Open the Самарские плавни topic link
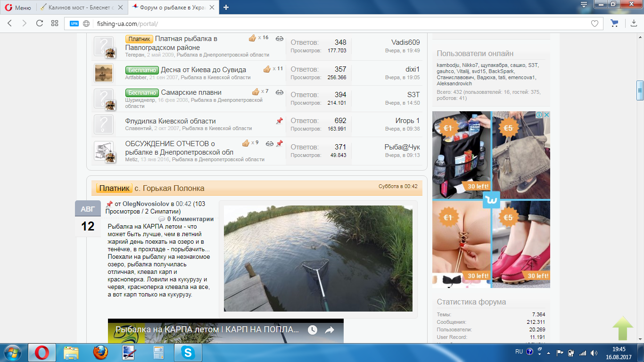This screenshot has height=362, width=644. point(191,92)
